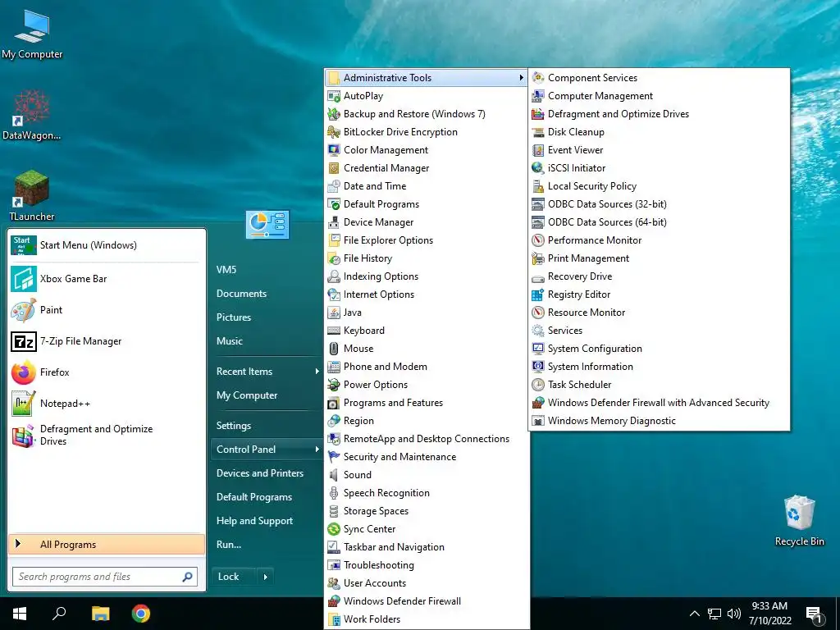Click the Task Scheduler clock icon

tap(538, 385)
